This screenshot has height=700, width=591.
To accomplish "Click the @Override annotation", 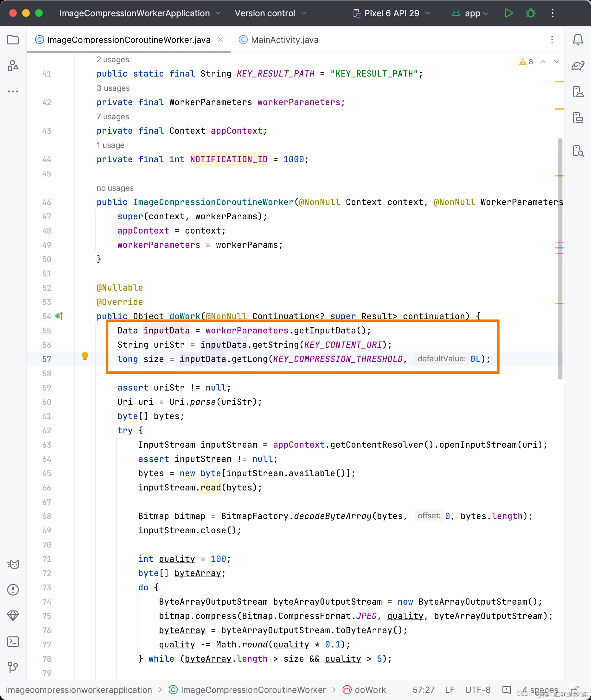I will (x=120, y=302).
